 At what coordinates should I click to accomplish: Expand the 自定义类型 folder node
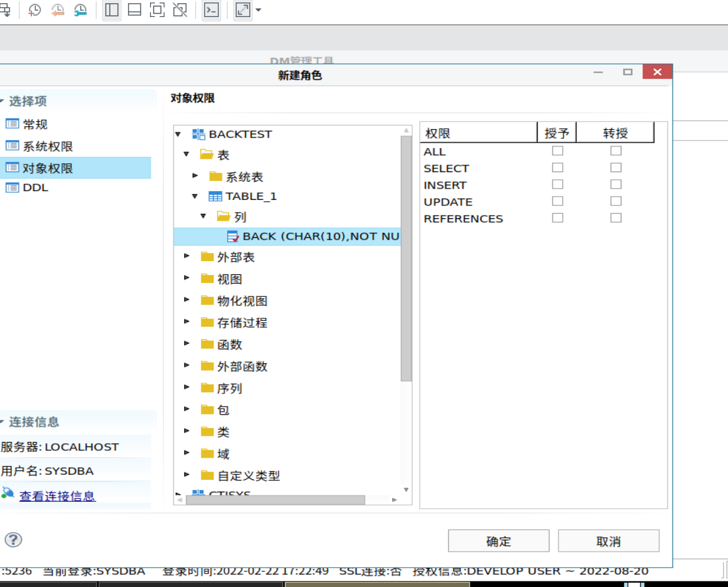187,475
